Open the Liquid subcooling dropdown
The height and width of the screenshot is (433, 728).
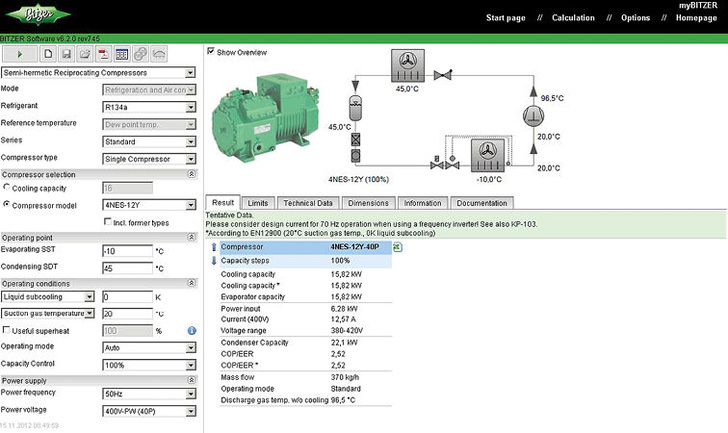pyautogui.click(x=48, y=297)
